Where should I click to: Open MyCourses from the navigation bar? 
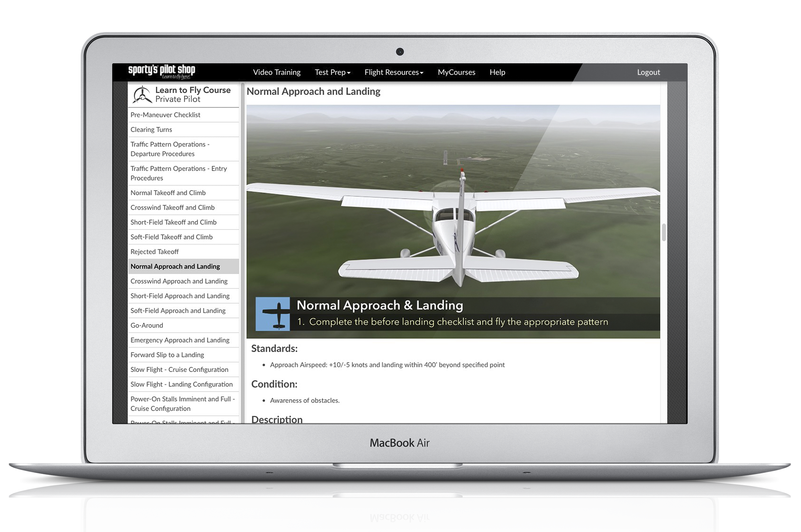pos(456,72)
